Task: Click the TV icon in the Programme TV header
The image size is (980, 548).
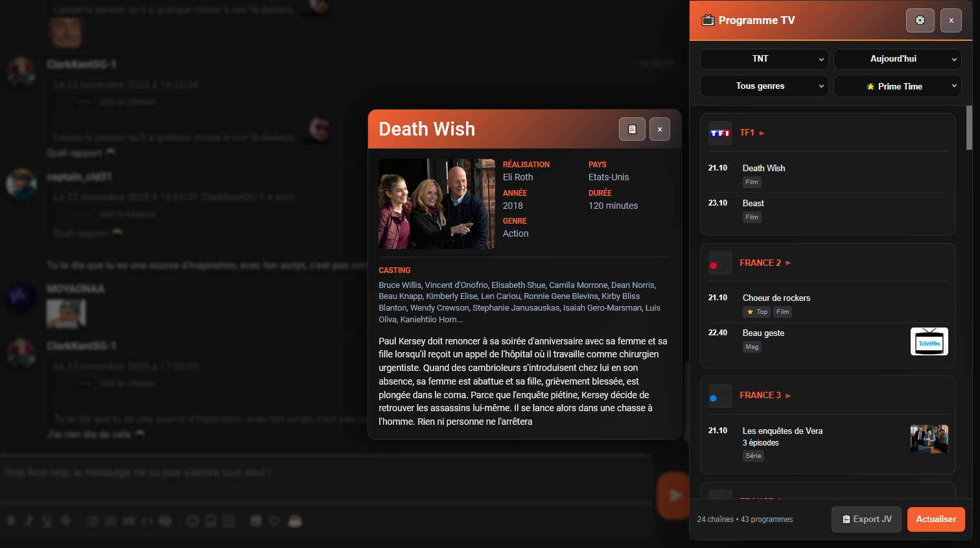Action: point(708,20)
